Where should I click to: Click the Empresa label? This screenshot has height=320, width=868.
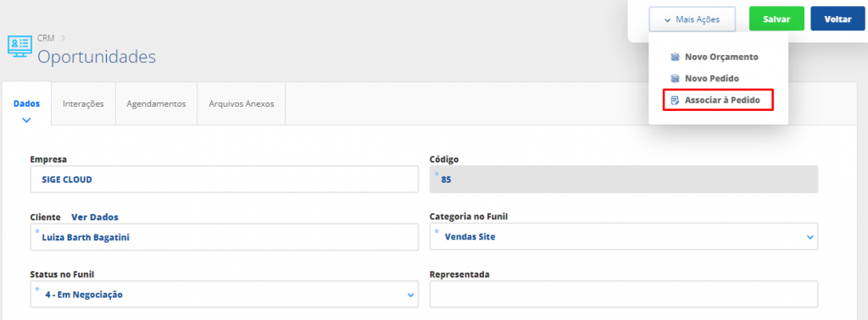[48, 159]
